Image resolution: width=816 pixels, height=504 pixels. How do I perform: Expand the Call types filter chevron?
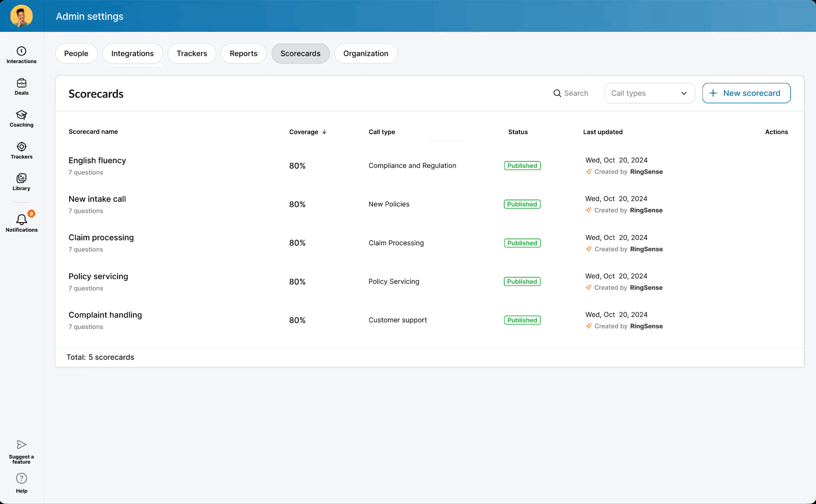tap(684, 93)
